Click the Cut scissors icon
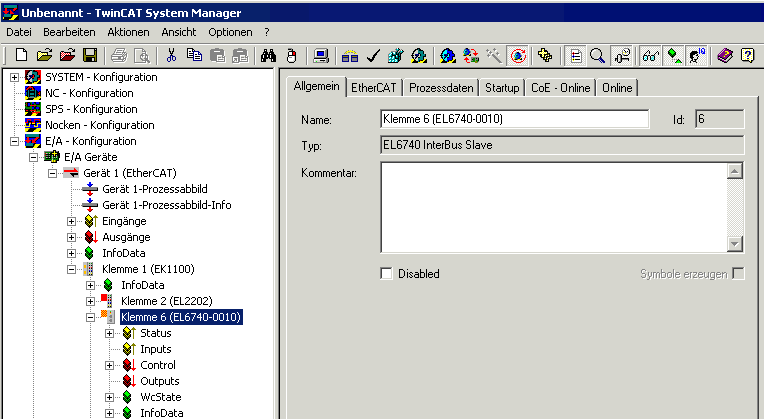The width and height of the screenshot is (764, 419). coord(171,56)
